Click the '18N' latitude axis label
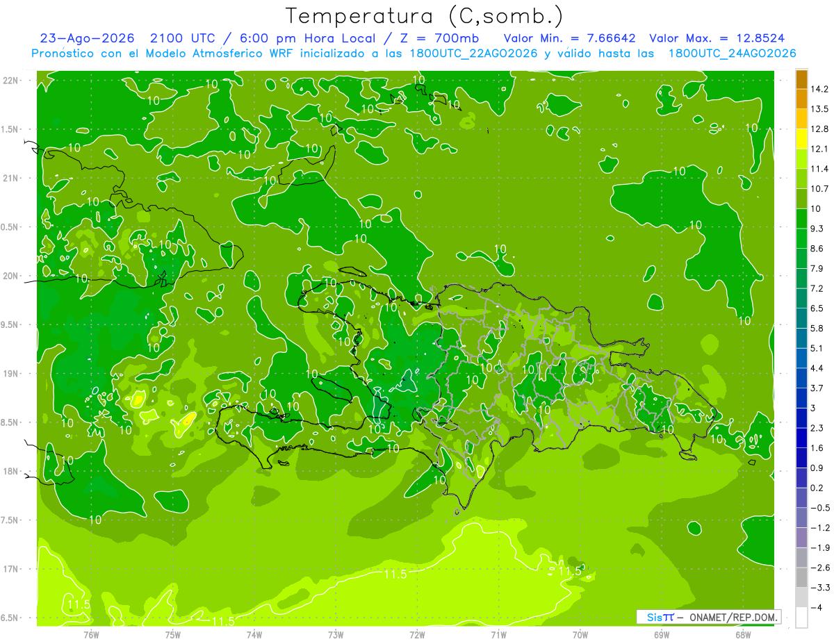The width and height of the screenshot is (834, 644). 11,471
